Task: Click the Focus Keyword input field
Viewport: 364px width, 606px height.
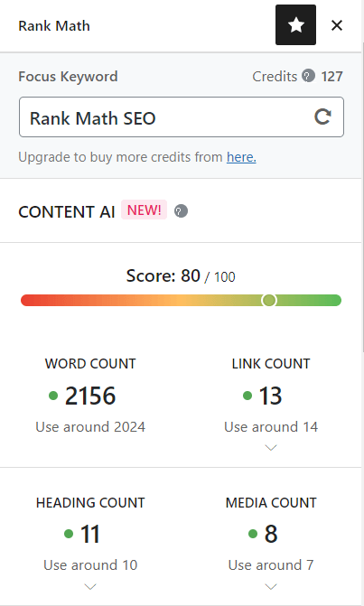Action: (182, 117)
